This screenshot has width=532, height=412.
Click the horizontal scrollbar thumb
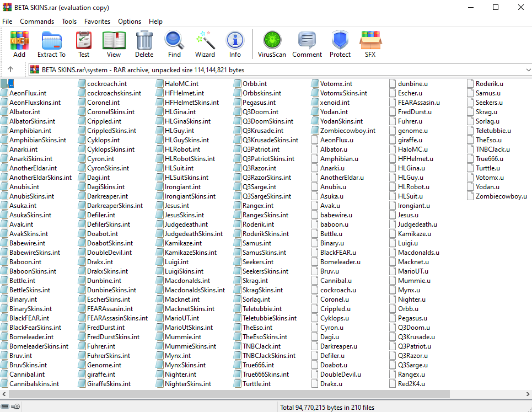point(229,394)
